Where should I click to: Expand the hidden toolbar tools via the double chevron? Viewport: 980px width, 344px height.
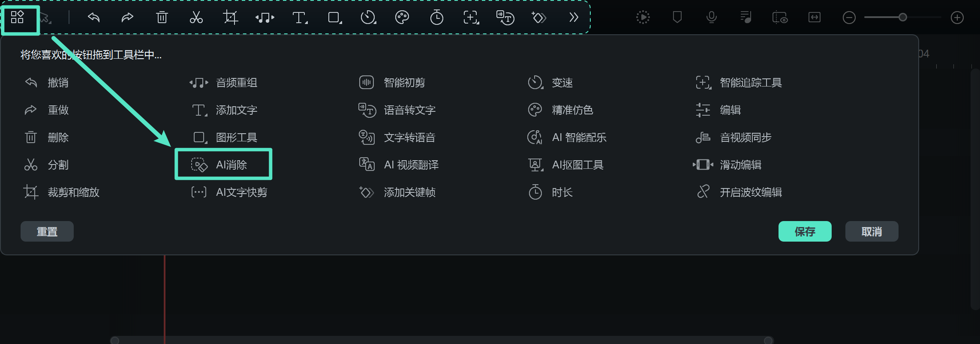[x=573, y=18]
